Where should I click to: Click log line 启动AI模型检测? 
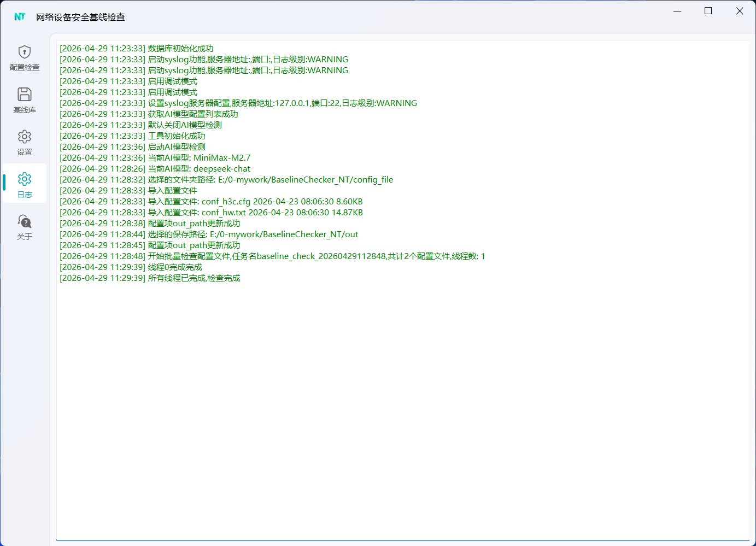click(132, 147)
